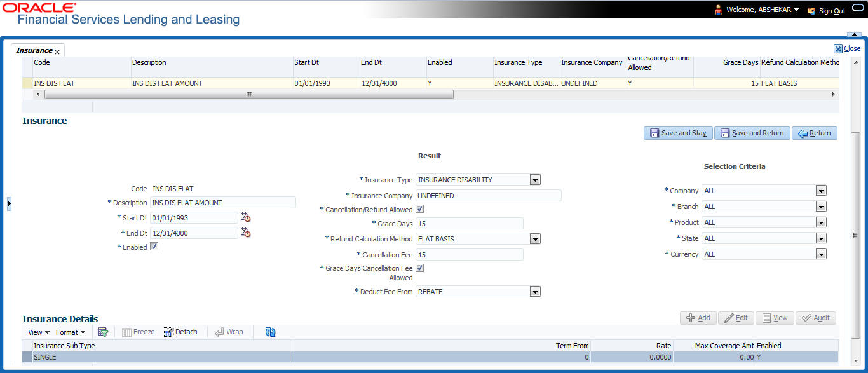
Task: Click the vertical scrollbar thumb on the right
Action: (855, 234)
